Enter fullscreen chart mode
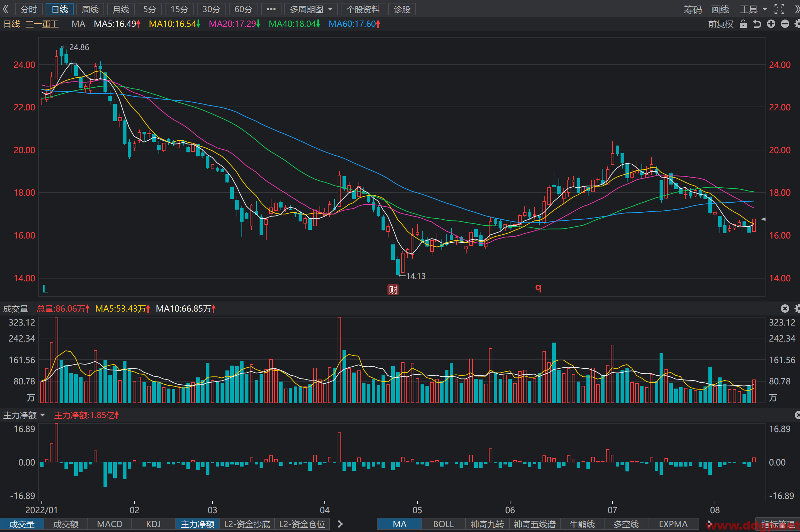Screen dimensions: 800x532 point(779,9)
